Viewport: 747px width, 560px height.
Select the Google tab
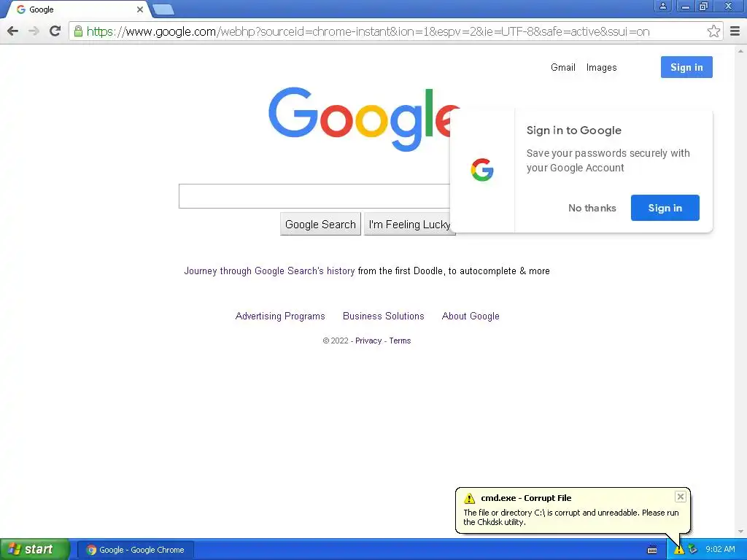pyautogui.click(x=79, y=9)
